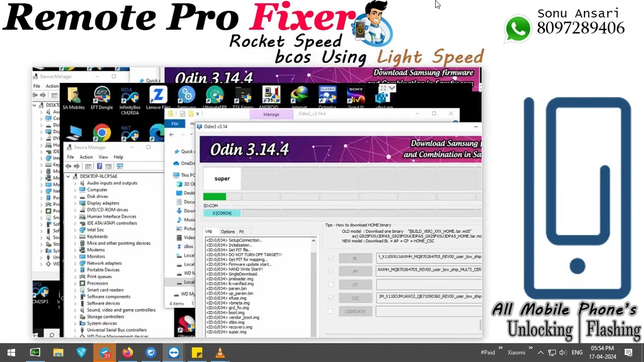
Task: Open VLC media player taskbar icon
Action: (x=220, y=352)
